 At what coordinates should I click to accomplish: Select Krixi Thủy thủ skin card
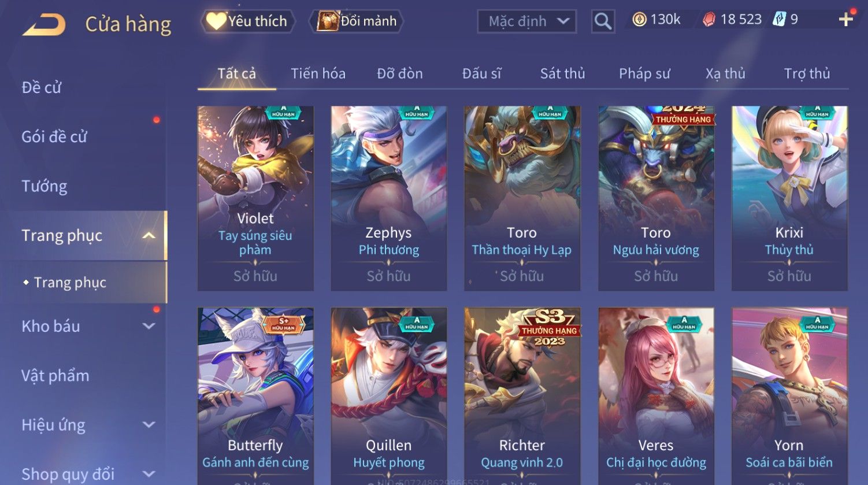click(789, 198)
